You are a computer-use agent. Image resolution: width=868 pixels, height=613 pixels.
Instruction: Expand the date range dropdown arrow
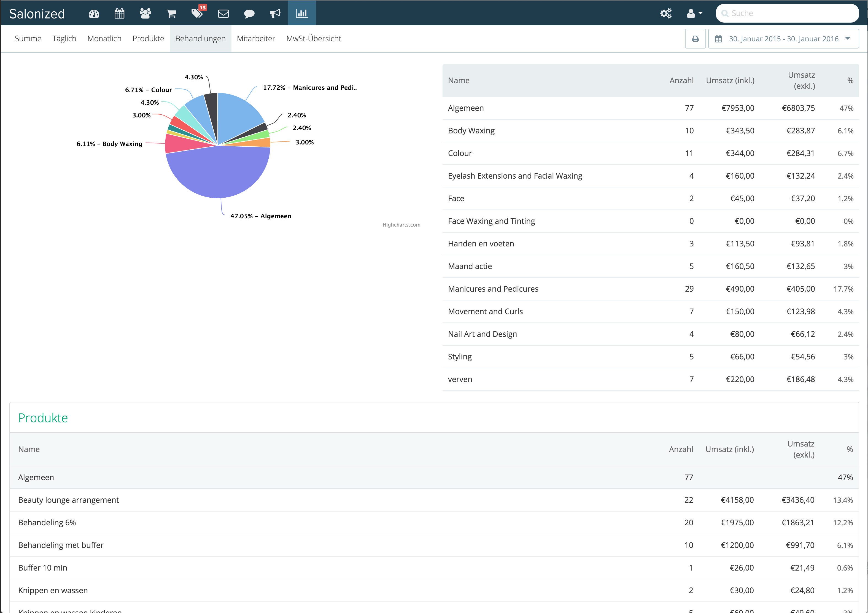click(848, 38)
